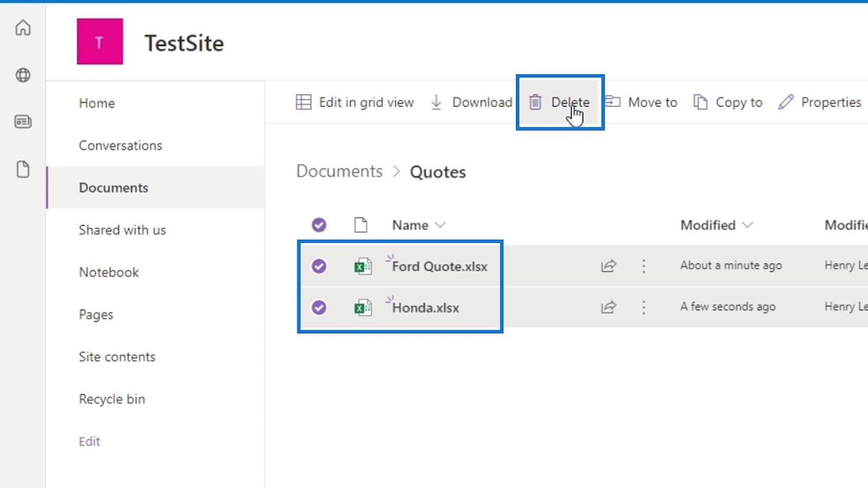Click the Properties button label
Image resolution: width=868 pixels, height=488 pixels.
(x=831, y=102)
